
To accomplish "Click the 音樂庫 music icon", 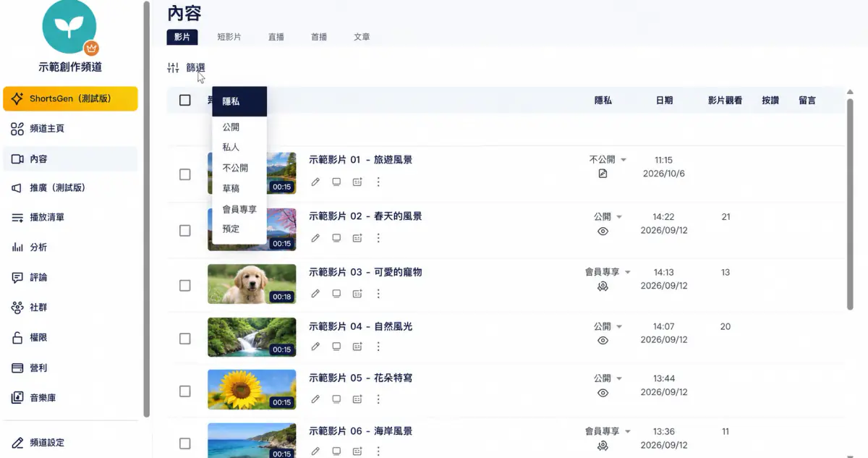I will (x=17, y=398).
